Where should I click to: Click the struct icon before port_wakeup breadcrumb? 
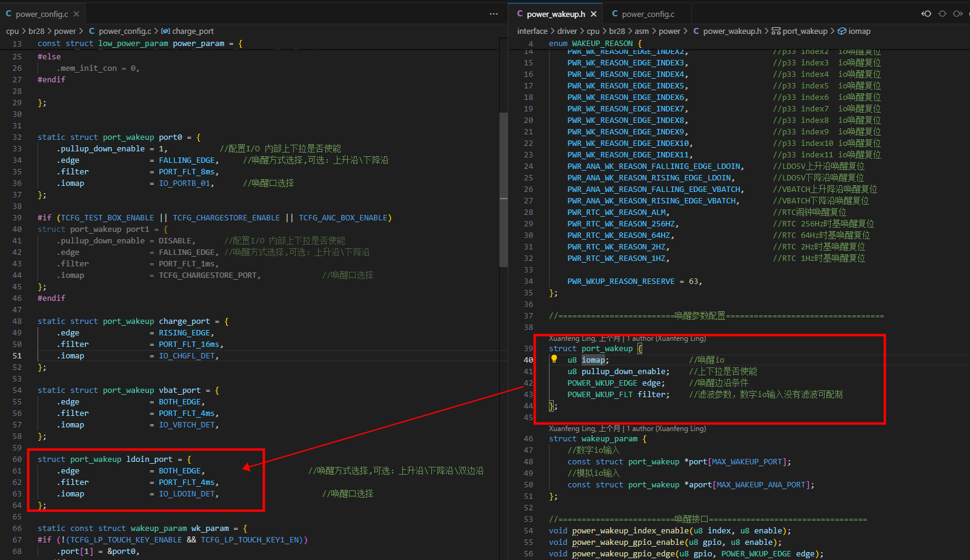click(x=776, y=31)
